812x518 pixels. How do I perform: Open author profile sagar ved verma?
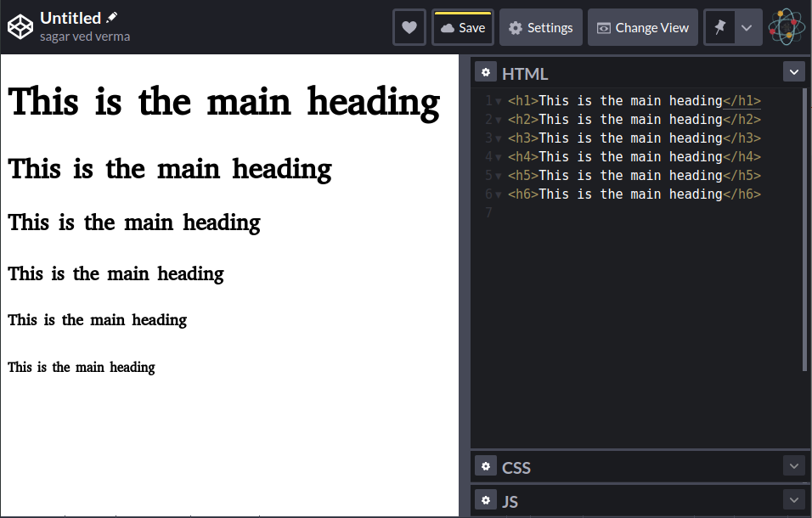[85, 37]
